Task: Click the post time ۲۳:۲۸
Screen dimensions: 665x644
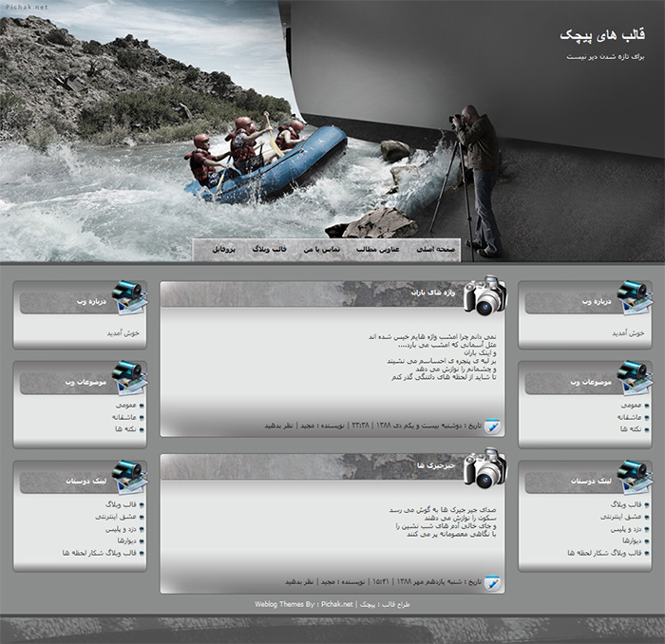Action: (x=360, y=426)
